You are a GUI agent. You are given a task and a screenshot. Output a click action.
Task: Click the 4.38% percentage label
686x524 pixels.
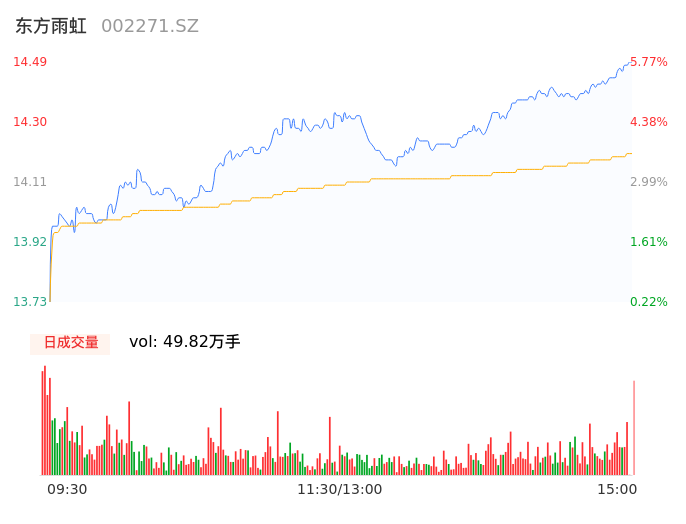point(648,122)
